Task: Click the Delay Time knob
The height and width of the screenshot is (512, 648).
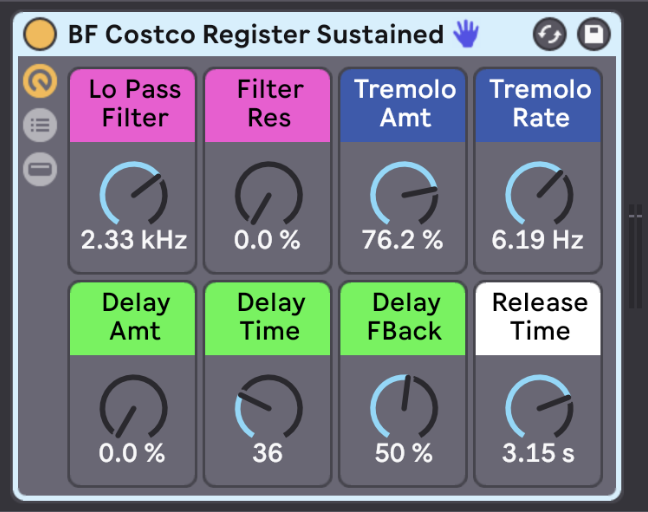Action: (x=269, y=407)
